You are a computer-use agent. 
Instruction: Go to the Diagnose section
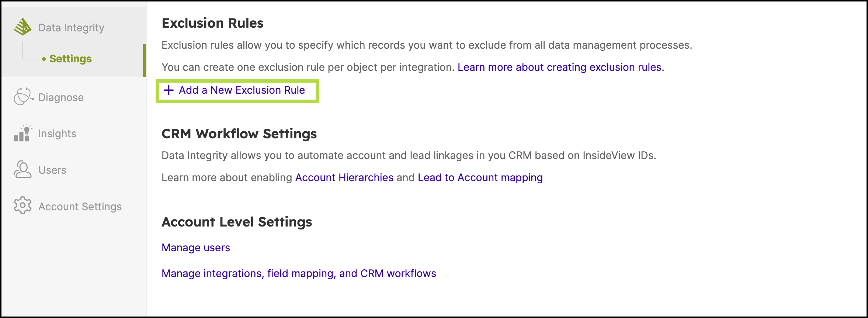tap(61, 97)
